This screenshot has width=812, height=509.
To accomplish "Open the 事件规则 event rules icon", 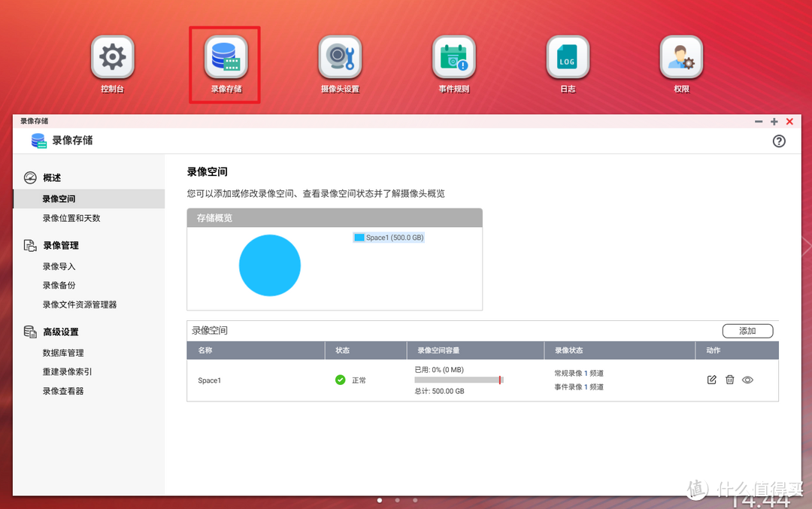I will 453,56.
